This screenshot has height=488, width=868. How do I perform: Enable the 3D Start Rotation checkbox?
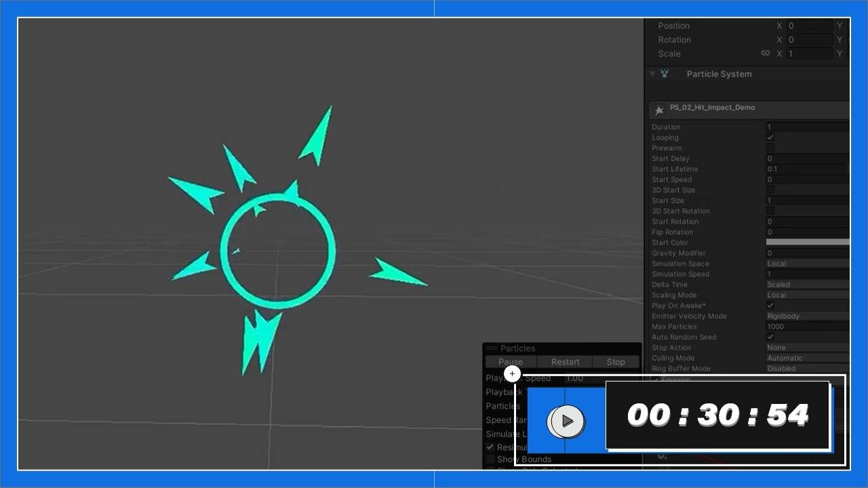pyautogui.click(x=770, y=211)
